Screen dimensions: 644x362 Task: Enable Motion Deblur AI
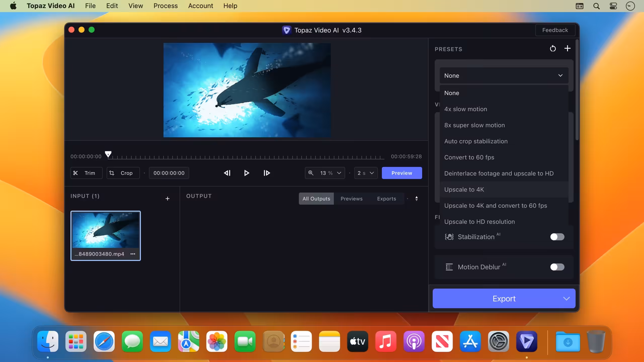[557, 267]
